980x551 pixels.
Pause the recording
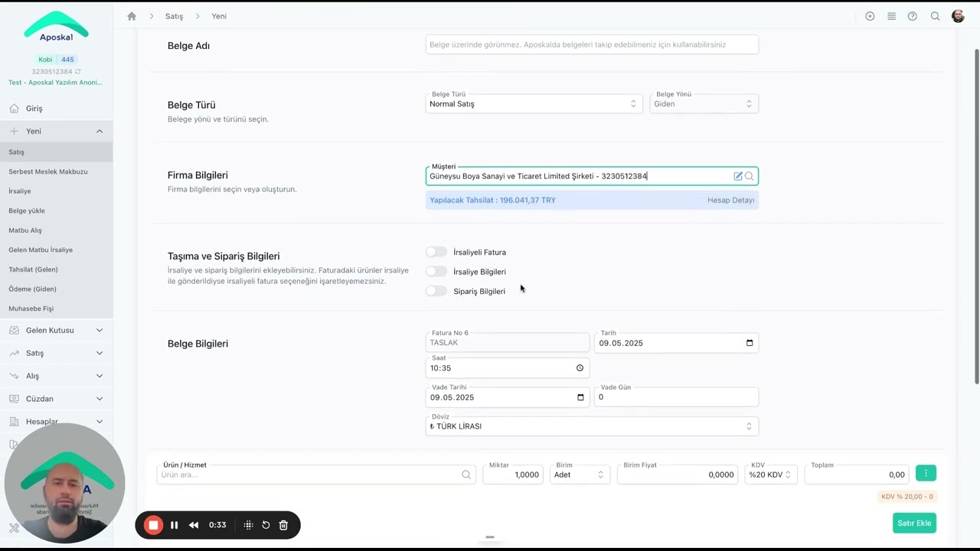pyautogui.click(x=174, y=525)
